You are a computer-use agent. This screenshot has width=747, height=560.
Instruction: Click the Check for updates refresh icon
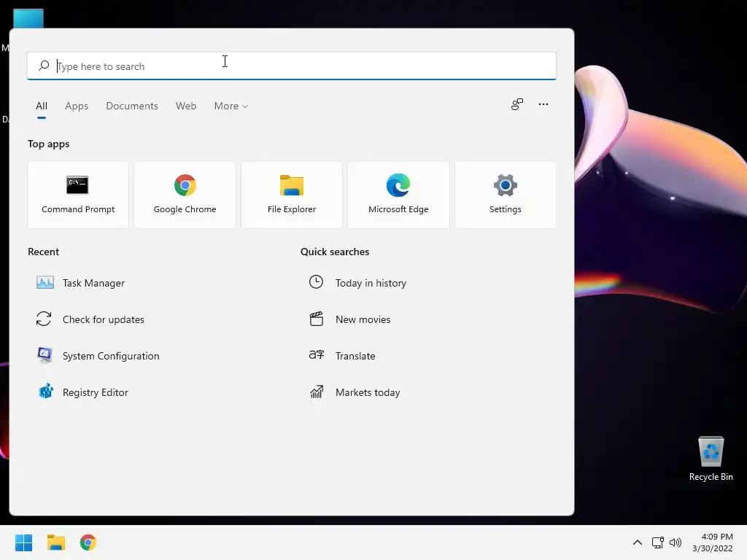(x=44, y=319)
